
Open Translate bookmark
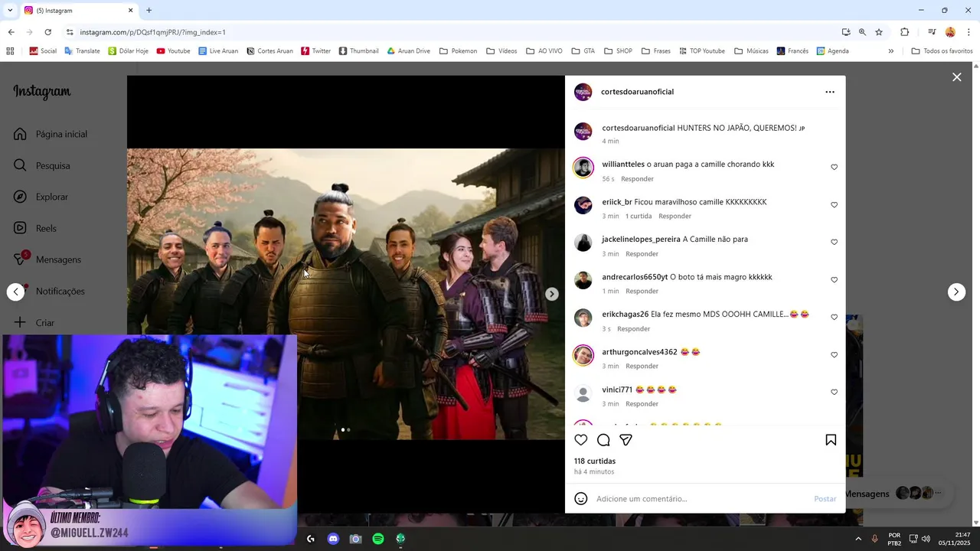point(82,51)
